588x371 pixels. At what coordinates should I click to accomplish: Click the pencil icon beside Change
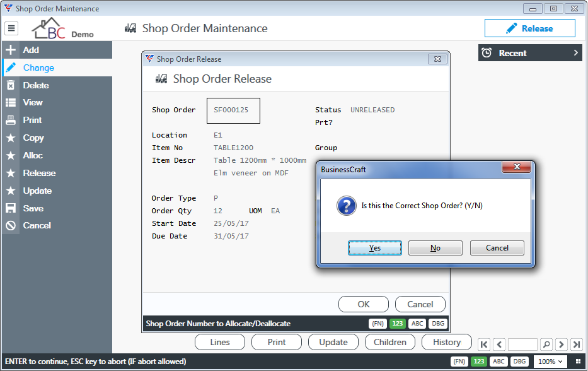(11, 68)
